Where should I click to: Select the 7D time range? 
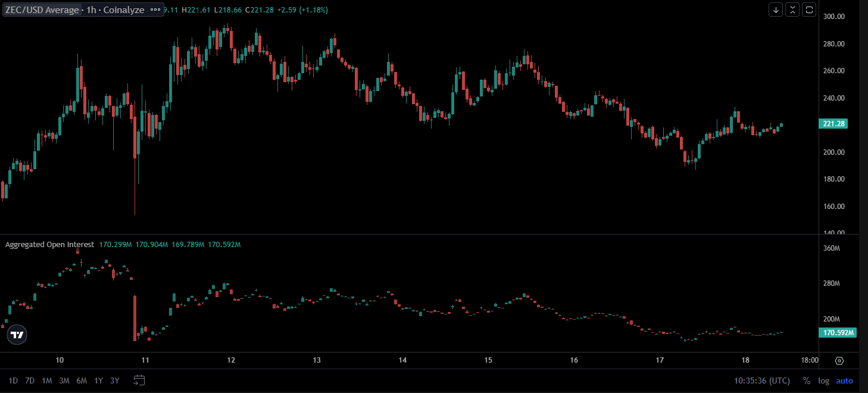[30, 381]
